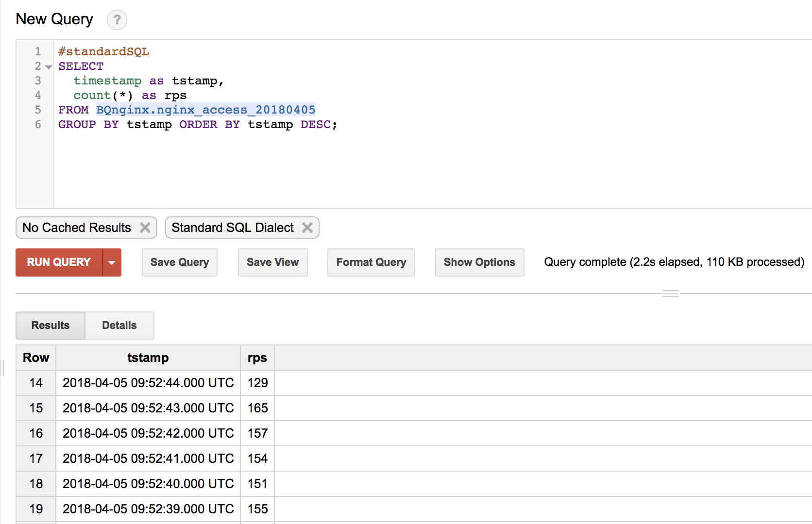The width and height of the screenshot is (812, 524).
Task: Switch to the Details tab
Action: [119, 326]
